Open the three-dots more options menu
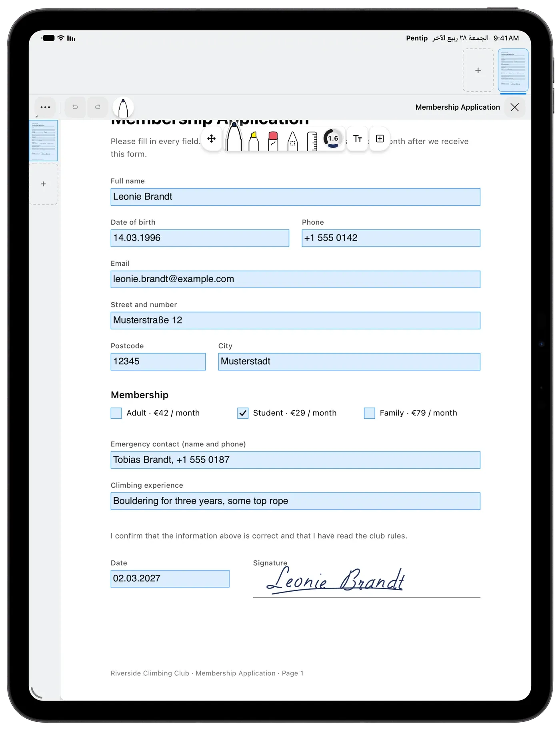This screenshot has width=560, height=731. (x=45, y=107)
